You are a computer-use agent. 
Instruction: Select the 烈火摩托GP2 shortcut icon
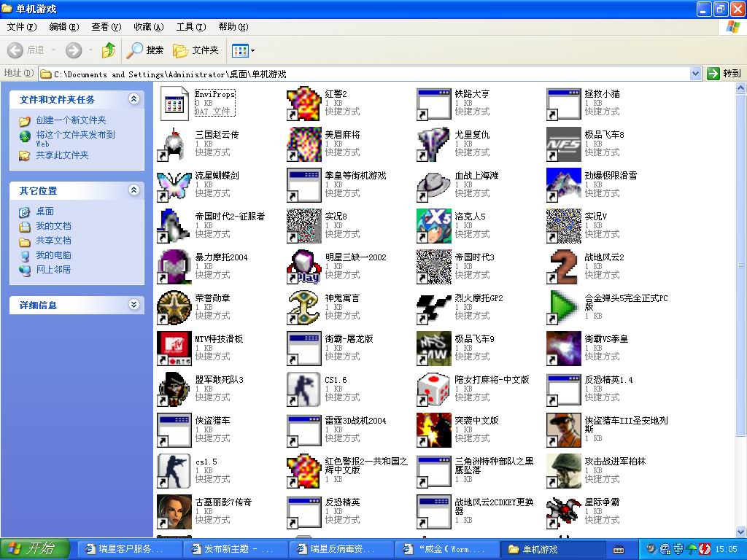(x=433, y=308)
